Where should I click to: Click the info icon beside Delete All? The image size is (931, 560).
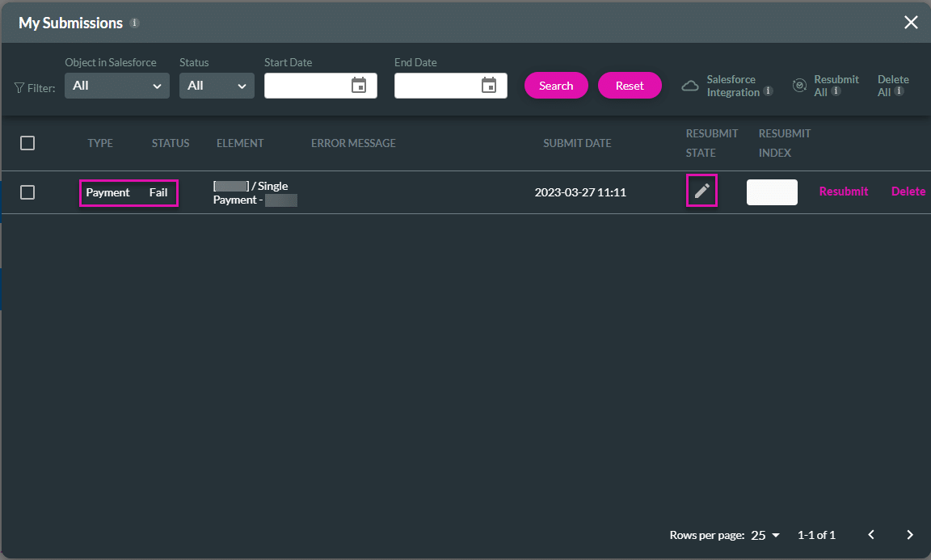pos(899,92)
